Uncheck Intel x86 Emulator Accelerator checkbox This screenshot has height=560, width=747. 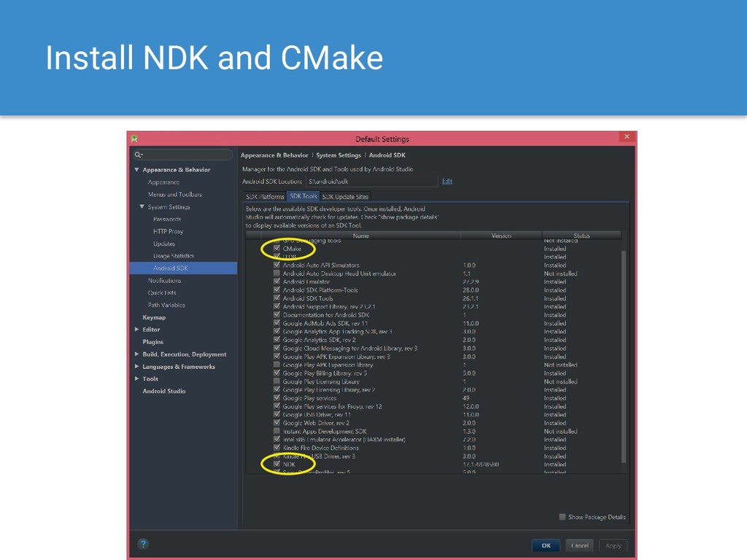pos(276,439)
